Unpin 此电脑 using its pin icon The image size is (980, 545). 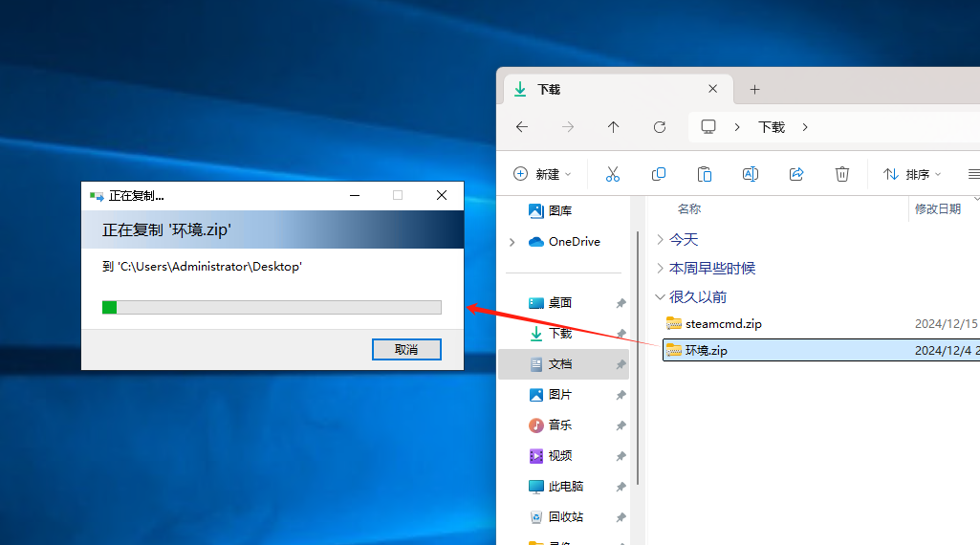(621, 487)
